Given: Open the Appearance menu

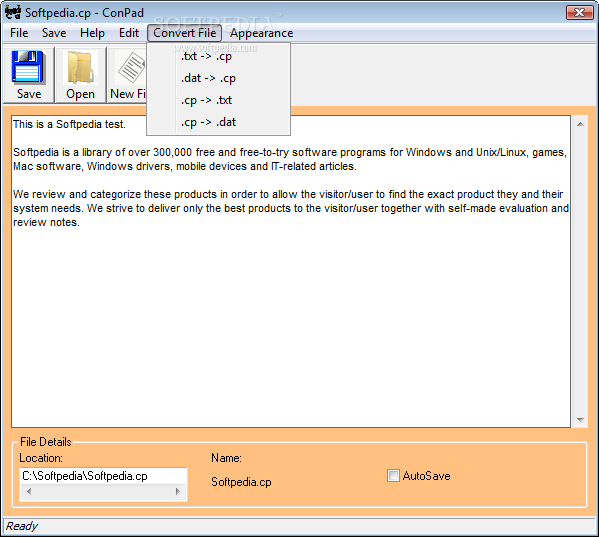Looking at the screenshot, I should pos(261,33).
